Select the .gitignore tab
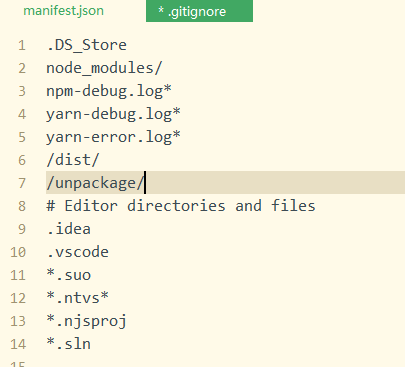The height and width of the screenshot is (367, 405). point(199,11)
